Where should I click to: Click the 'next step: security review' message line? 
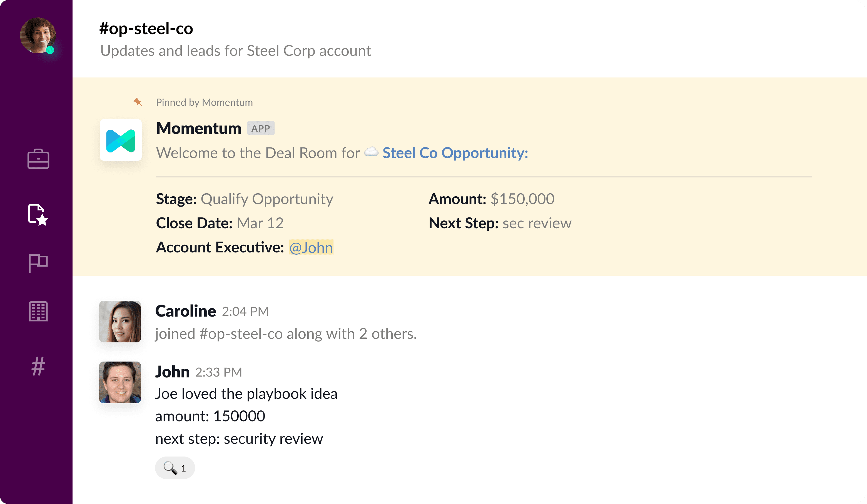[239, 439]
